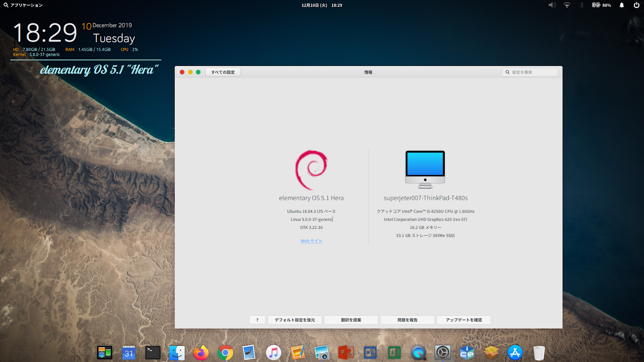Click the large 18:29 desktop clock widget
The height and width of the screenshot is (362, 644).
pos(45,33)
